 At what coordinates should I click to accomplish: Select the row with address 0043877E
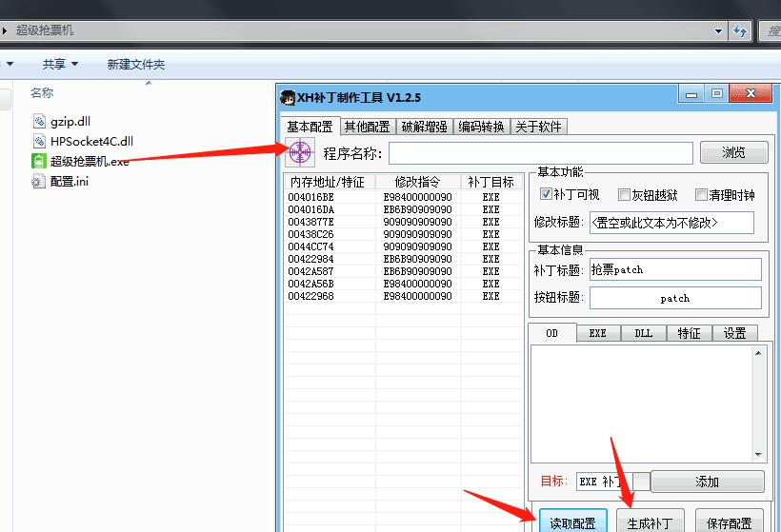(x=404, y=222)
